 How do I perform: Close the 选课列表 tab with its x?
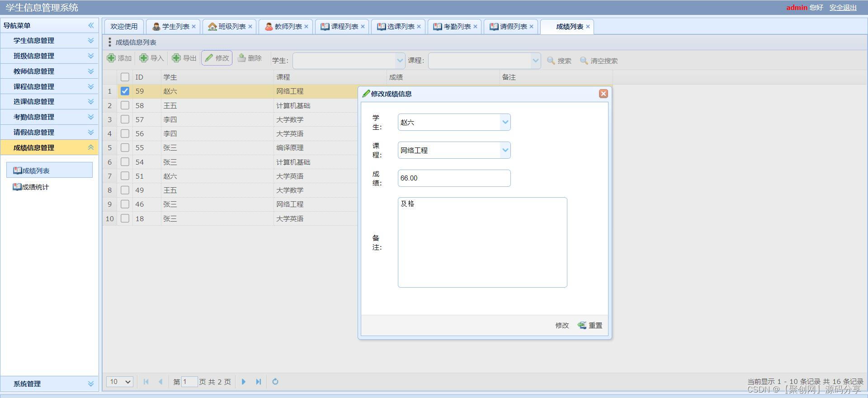419,27
